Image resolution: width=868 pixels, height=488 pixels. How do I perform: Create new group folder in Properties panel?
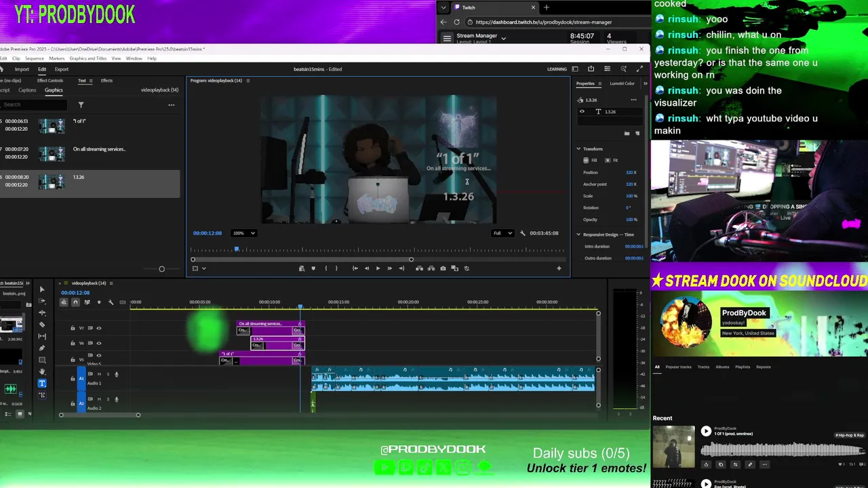tap(627, 134)
